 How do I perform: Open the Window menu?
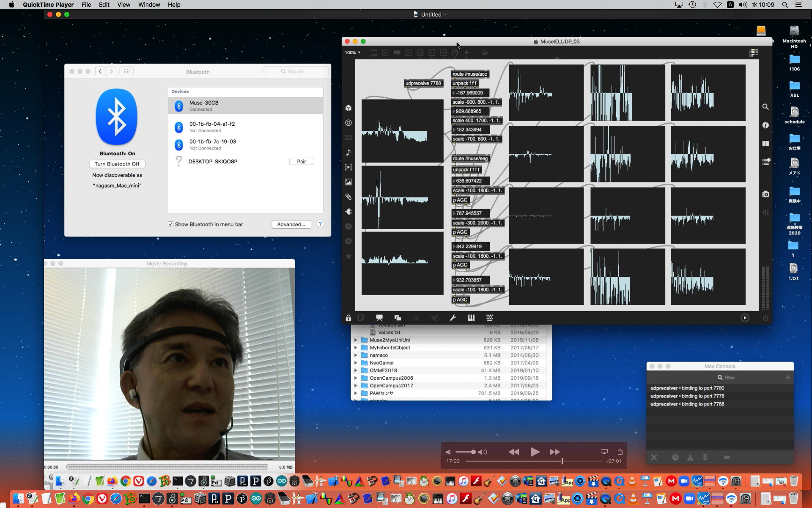(x=149, y=5)
